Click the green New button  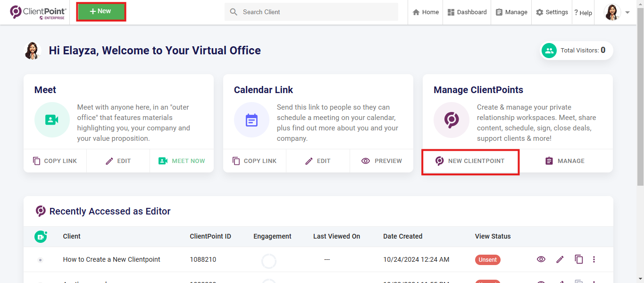coord(101,12)
